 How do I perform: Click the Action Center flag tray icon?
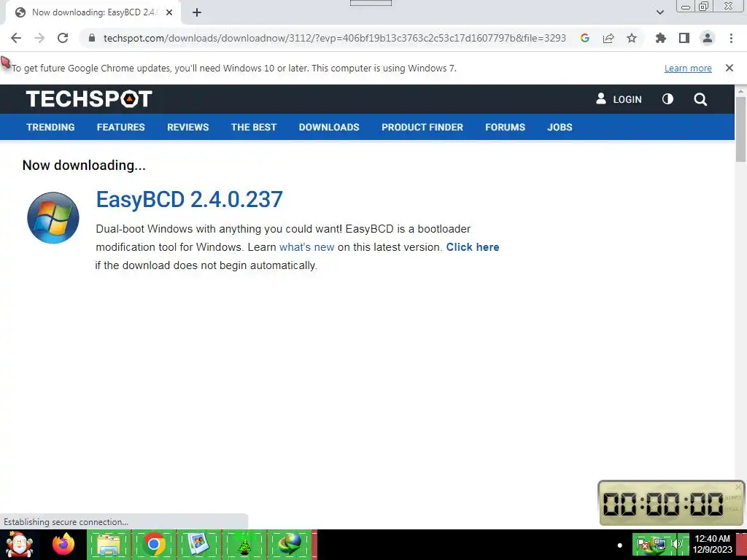(643, 544)
